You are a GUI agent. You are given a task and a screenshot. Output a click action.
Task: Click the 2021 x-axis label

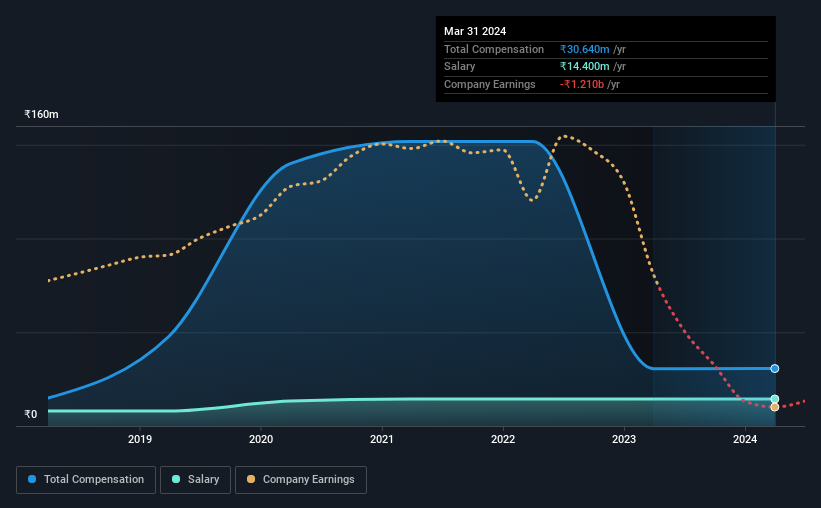382,439
